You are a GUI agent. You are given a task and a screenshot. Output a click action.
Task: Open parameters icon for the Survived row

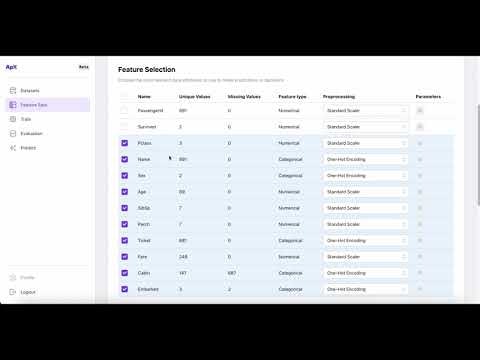pos(420,127)
